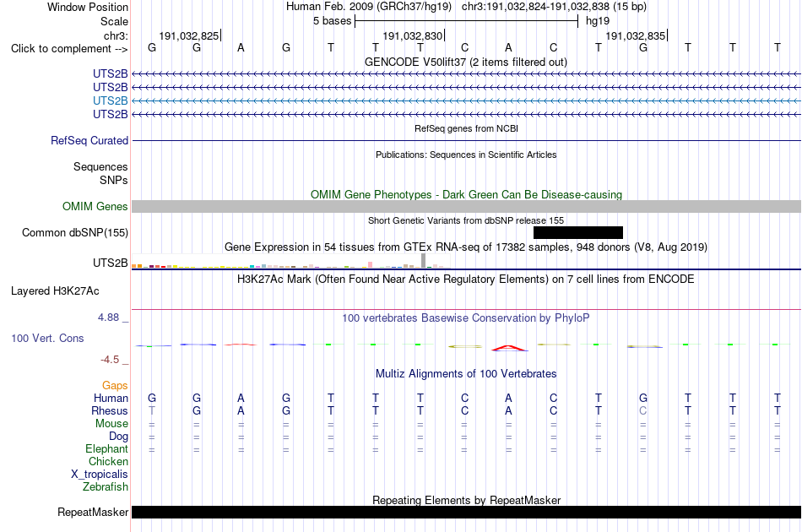Click the '5 bases' scale bar label
The width and height of the screenshot is (802, 532).
click(x=333, y=21)
